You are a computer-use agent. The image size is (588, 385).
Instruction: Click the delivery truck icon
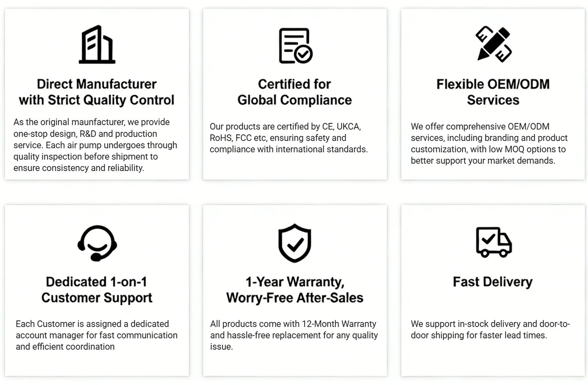click(x=494, y=242)
